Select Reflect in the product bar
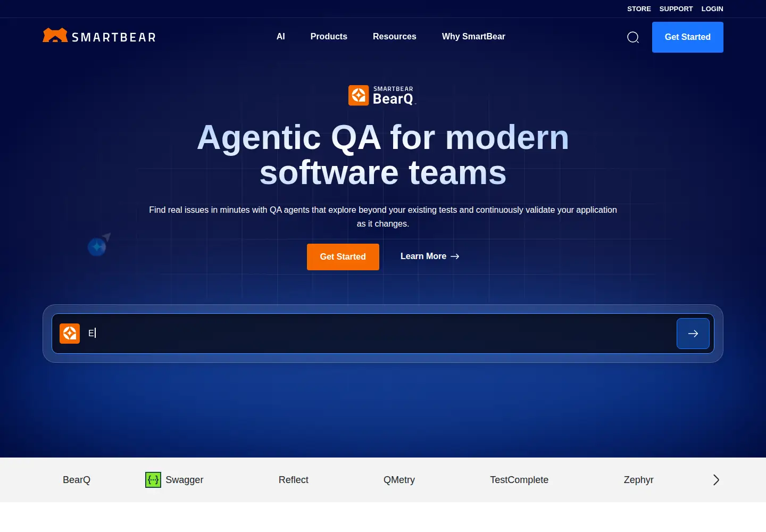 click(x=294, y=480)
